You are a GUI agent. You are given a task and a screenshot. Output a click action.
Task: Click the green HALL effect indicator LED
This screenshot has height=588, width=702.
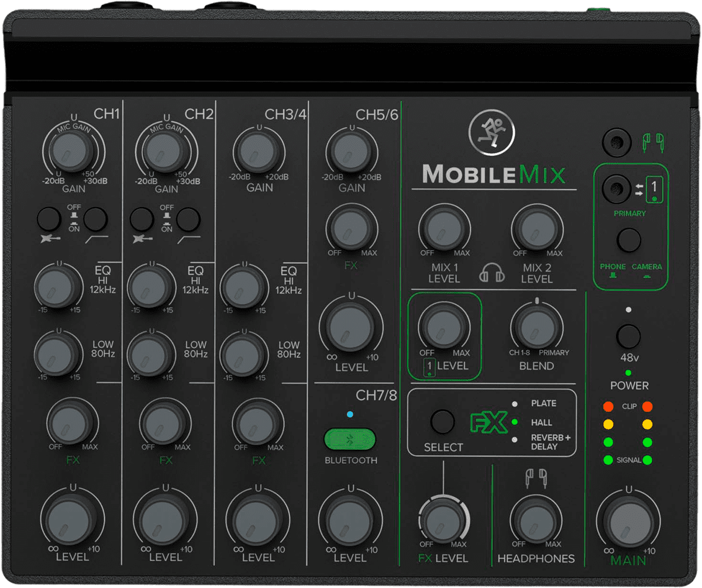(514, 422)
